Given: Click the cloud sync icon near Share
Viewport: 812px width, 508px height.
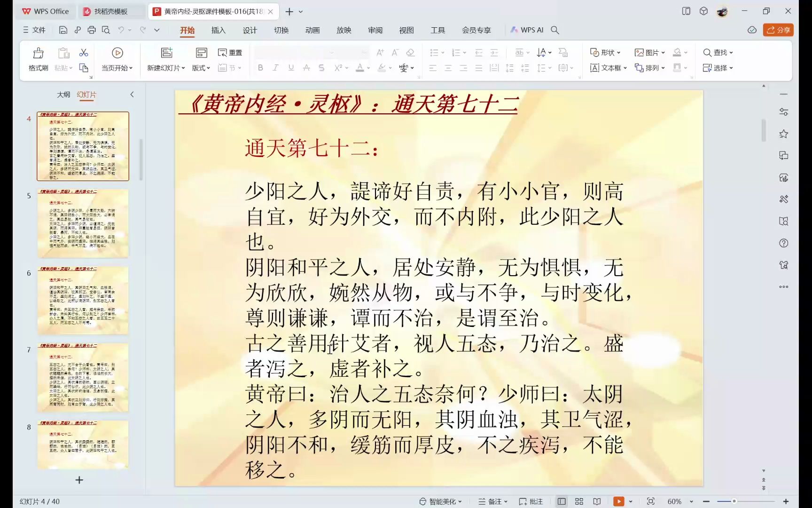Looking at the screenshot, I should click(x=752, y=30).
